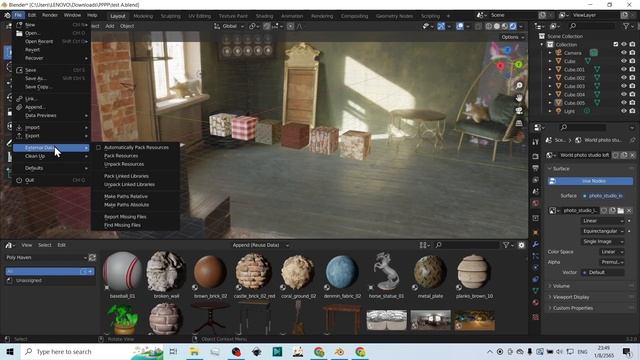Uncheck Collection exclude checkbox in outliner
640x360 pixels.
pos(616,44)
